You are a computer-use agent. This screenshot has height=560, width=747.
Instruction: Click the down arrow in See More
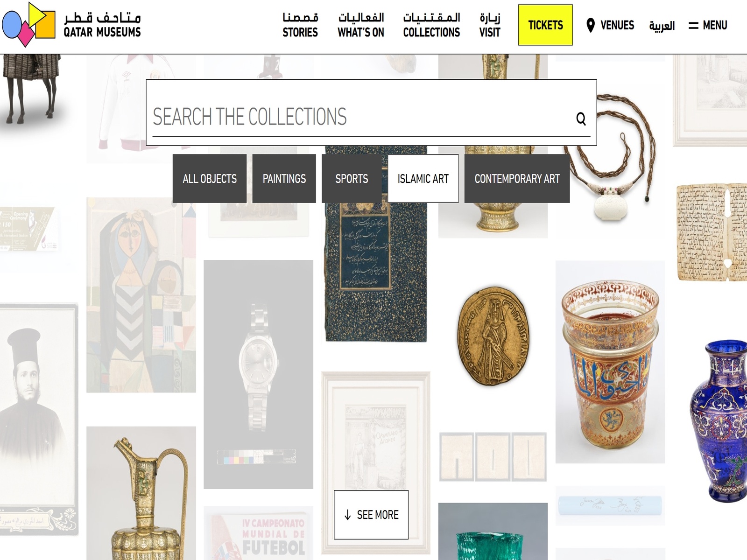tap(347, 515)
